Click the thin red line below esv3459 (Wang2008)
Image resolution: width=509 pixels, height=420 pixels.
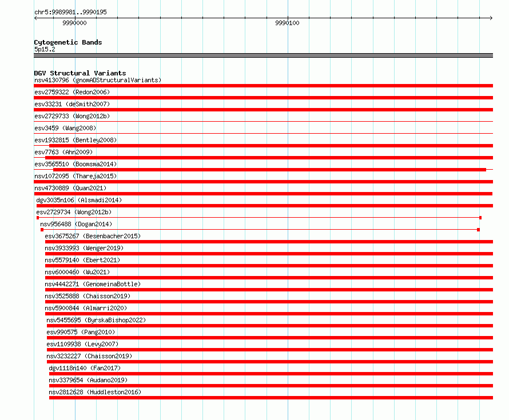(263, 133)
